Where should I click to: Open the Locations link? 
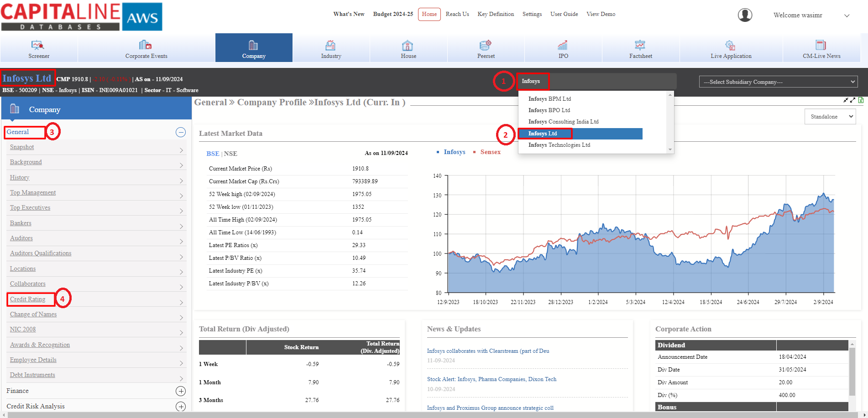coord(23,268)
